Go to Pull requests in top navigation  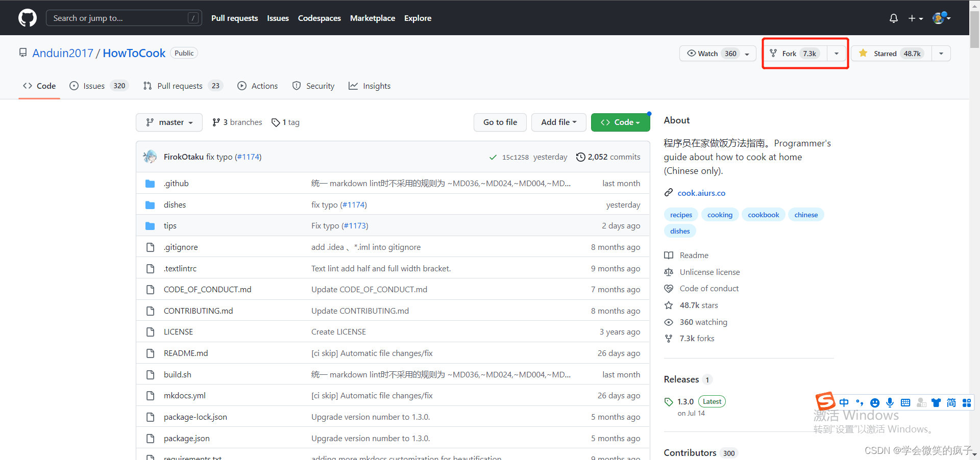[234, 18]
